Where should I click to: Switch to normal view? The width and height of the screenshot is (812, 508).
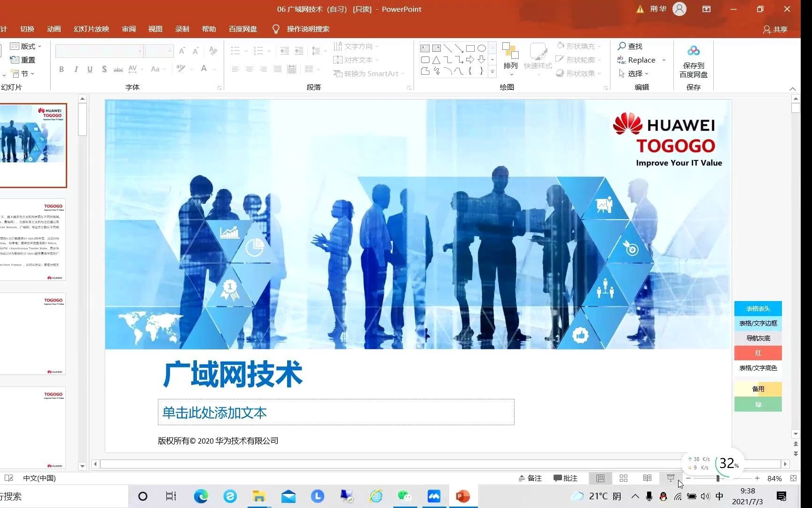[x=600, y=478]
